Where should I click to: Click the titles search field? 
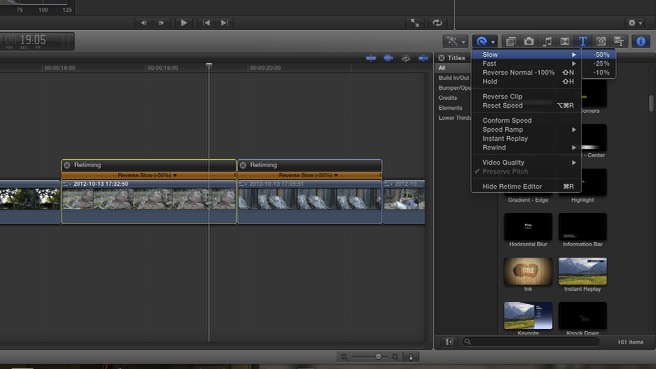[530, 342]
